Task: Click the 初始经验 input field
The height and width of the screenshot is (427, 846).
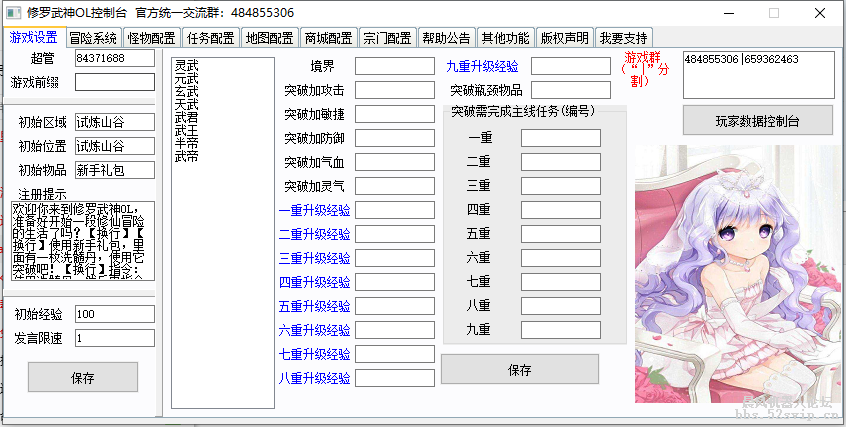Action: (x=115, y=314)
